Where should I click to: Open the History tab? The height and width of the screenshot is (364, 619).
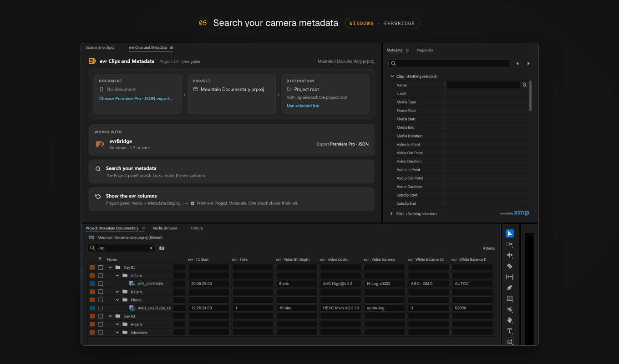tap(197, 228)
